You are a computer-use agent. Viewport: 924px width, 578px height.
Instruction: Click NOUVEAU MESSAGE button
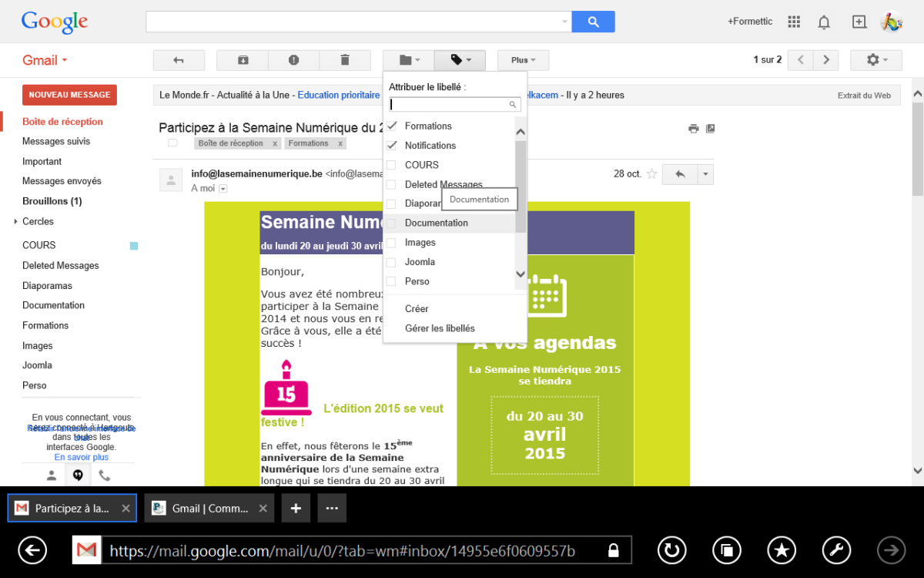[69, 95]
